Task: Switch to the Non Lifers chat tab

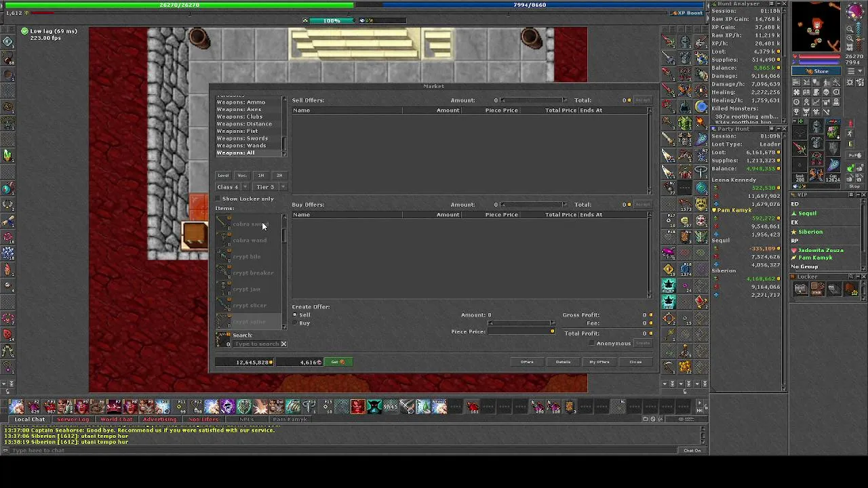Action: tap(203, 420)
